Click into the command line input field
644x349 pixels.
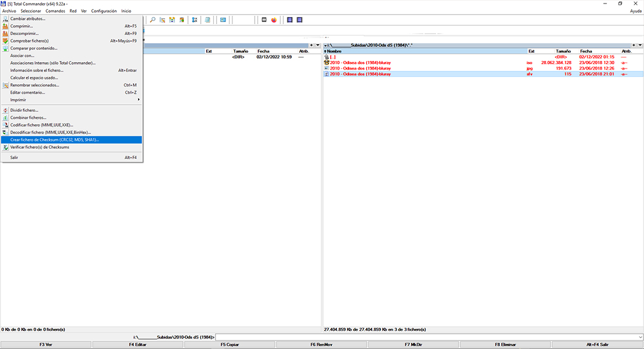coord(426,337)
